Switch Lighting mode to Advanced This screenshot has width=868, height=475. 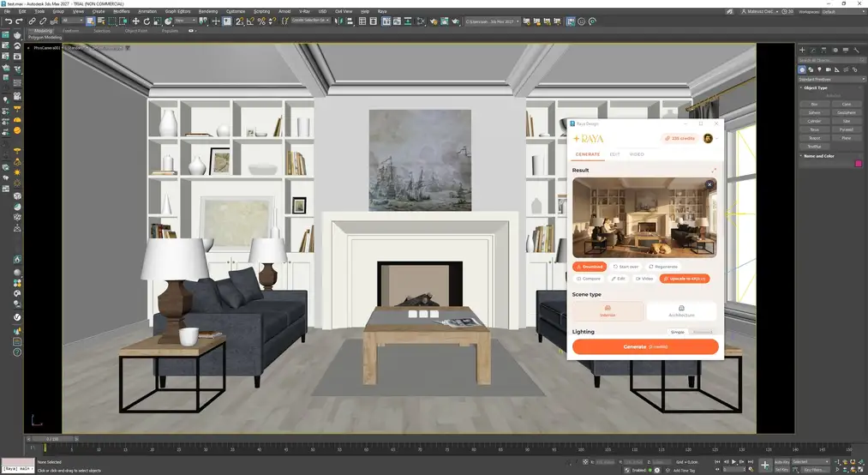[x=703, y=332]
